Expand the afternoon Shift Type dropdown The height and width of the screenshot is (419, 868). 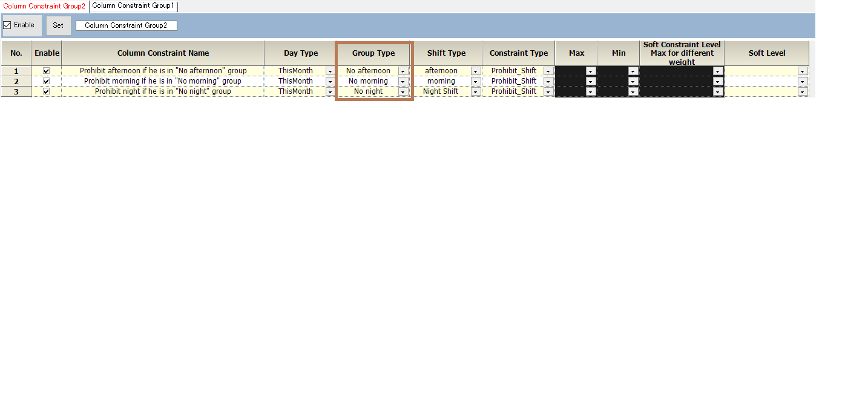point(475,71)
